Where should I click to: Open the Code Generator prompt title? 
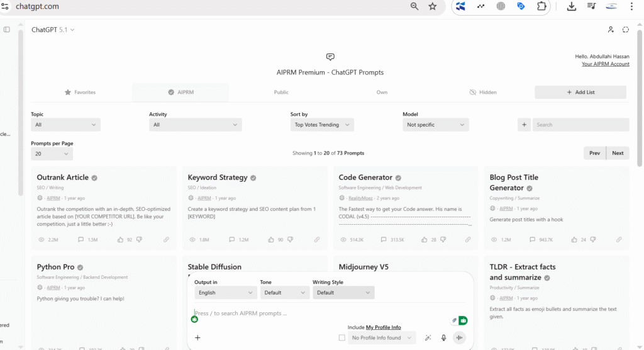(365, 178)
